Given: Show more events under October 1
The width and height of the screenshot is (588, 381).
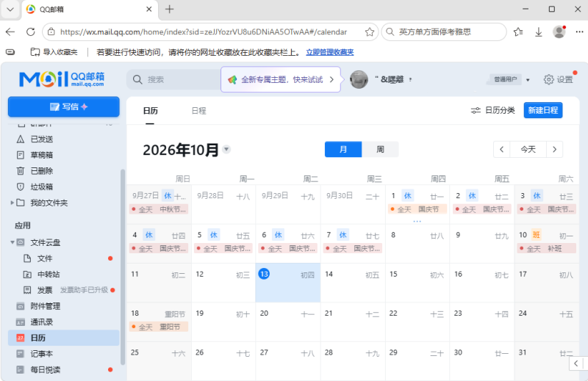Looking at the screenshot, I should [417, 221].
